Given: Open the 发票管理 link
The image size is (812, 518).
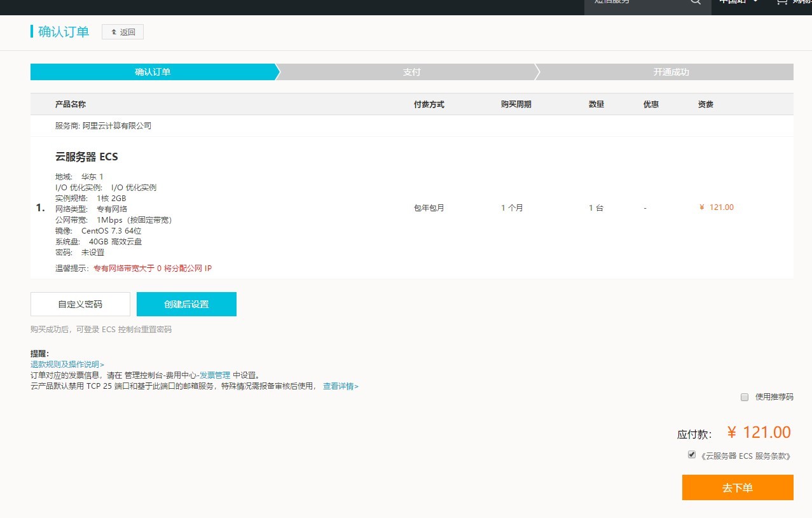Looking at the screenshot, I should click(215, 375).
